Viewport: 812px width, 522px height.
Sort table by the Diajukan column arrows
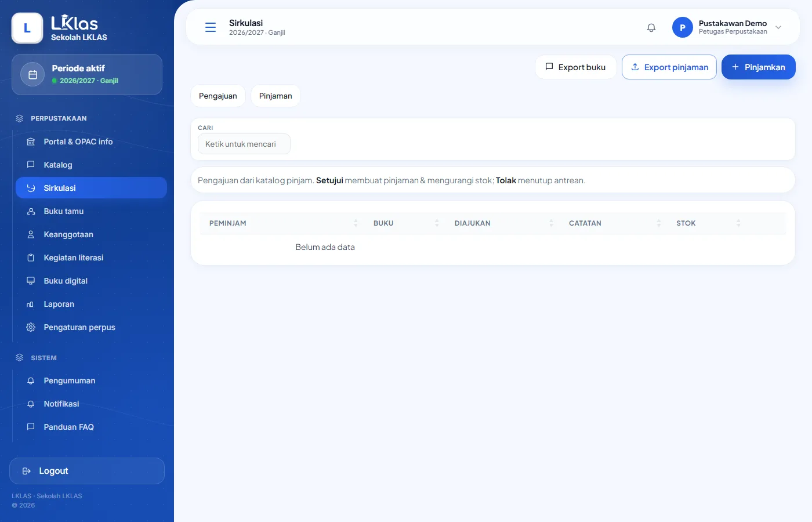551,223
